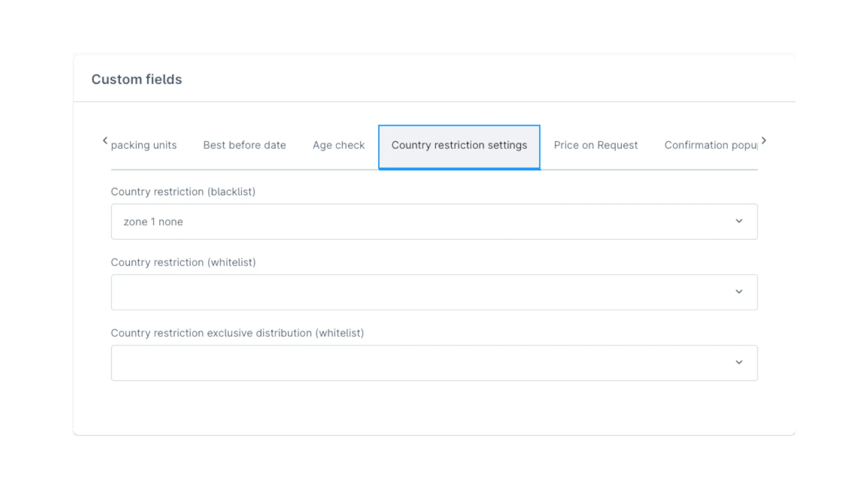Click the Country restriction (blacklist) label
868x488 pixels.
click(x=183, y=192)
